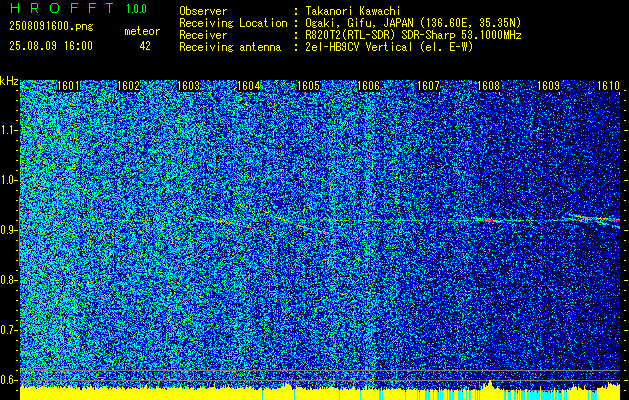
Task: Click the 2el-HB9CV Vertical antenna text
Action: [389, 47]
